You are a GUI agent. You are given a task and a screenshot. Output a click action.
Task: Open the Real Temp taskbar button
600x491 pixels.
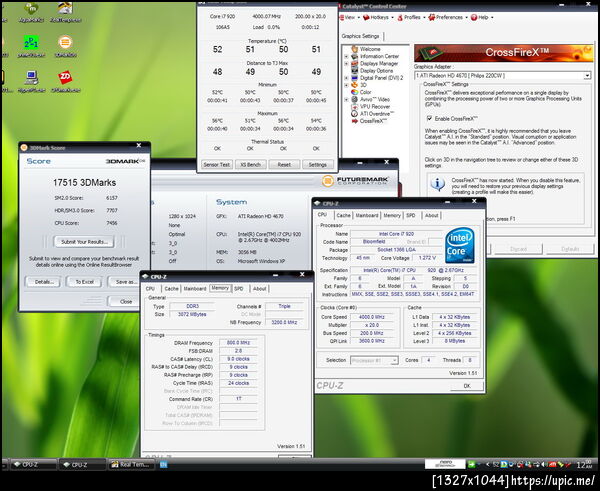point(132,465)
